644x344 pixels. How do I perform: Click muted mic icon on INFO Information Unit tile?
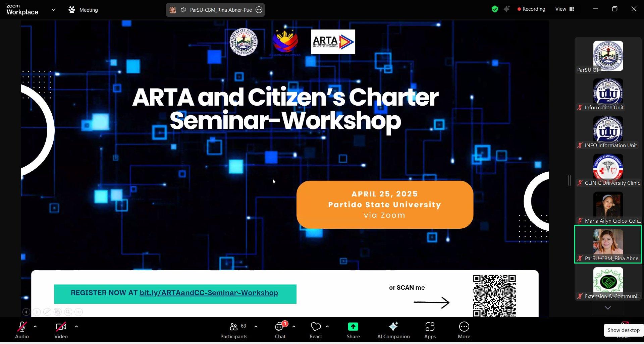click(x=580, y=146)
